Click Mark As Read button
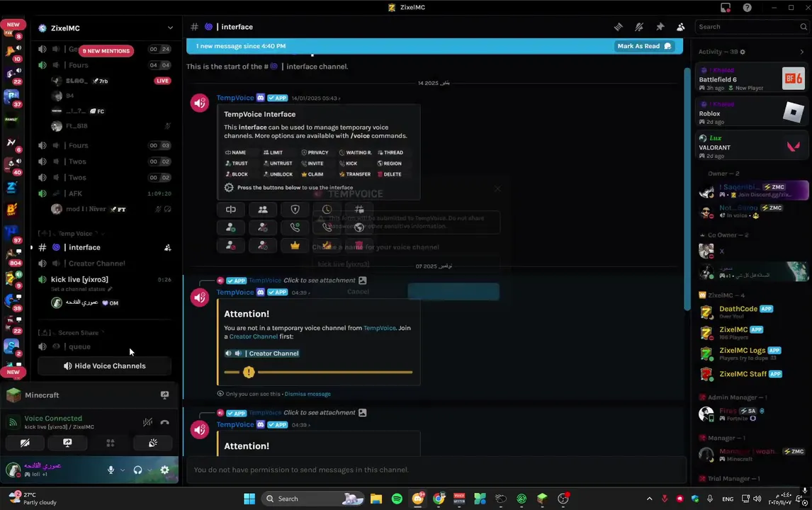This screenshot has width=812, height=510. click(645, 46)
